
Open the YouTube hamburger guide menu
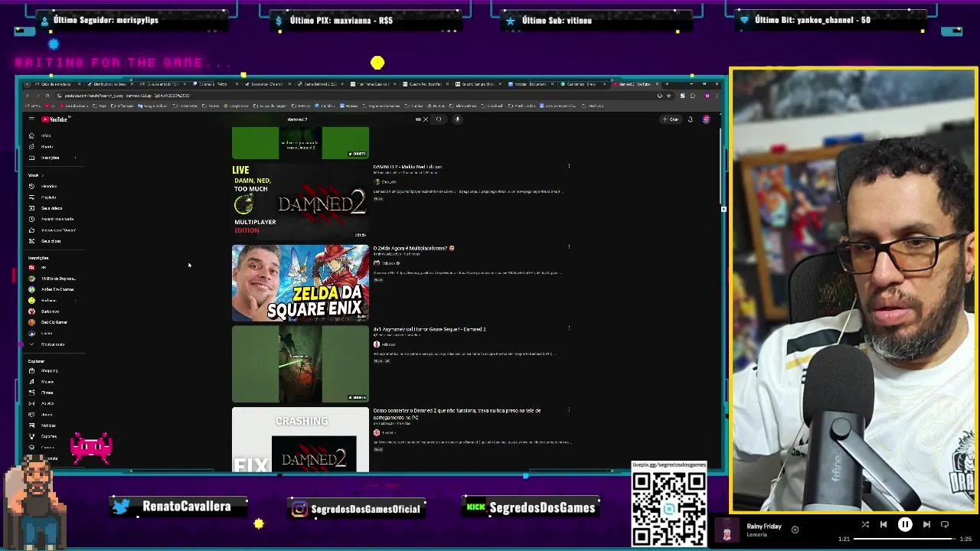click(x=31, y=119)
